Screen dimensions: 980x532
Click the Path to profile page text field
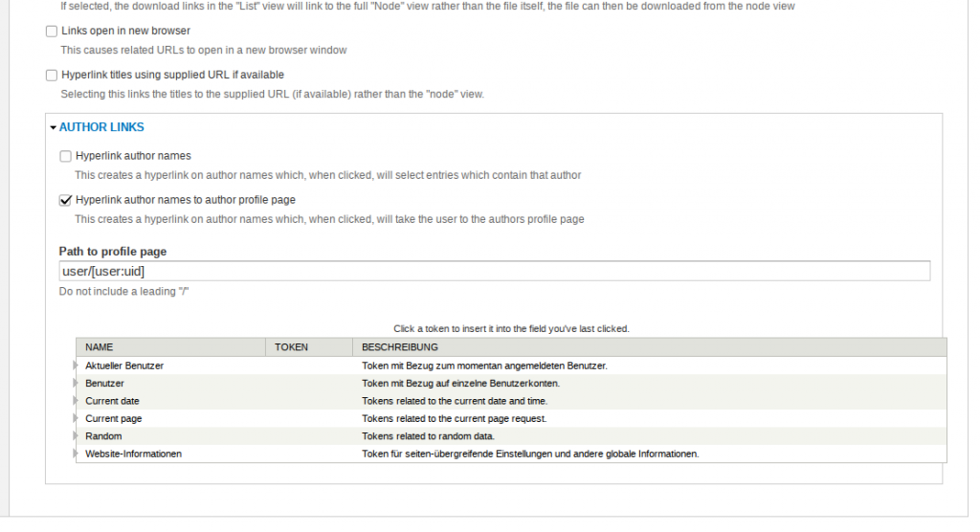point(494,272)
